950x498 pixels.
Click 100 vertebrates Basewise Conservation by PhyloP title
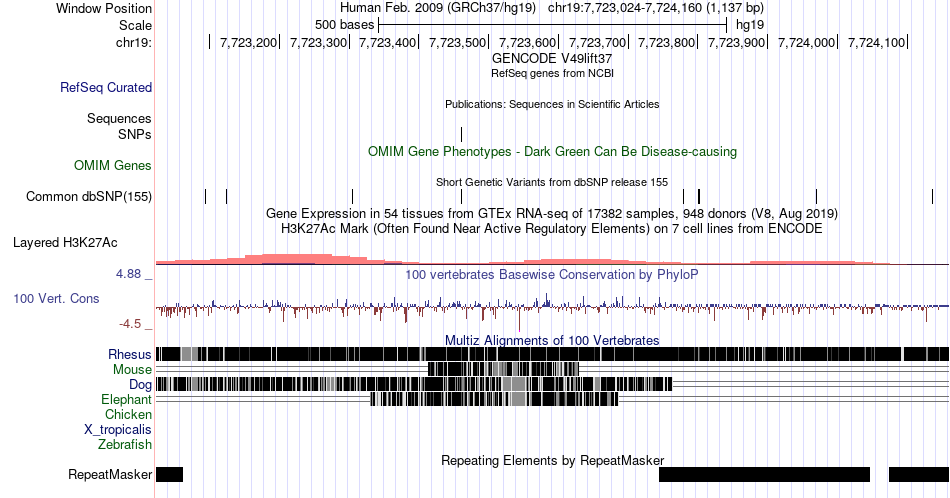552,274
